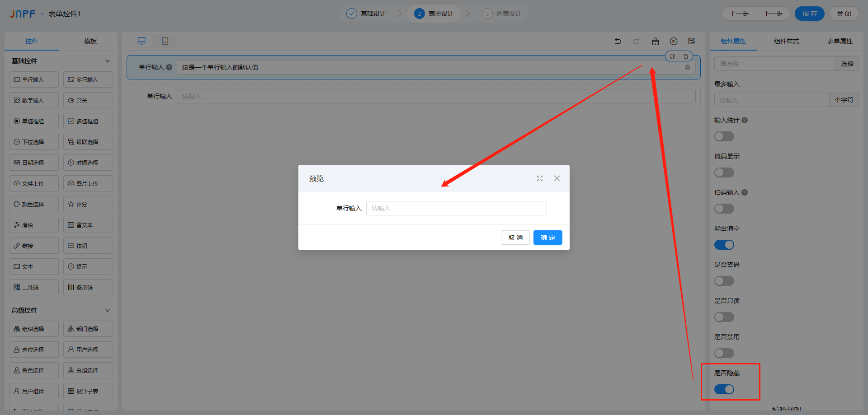
Task: Open form preview with the play icon
Action: coord(674,41)
